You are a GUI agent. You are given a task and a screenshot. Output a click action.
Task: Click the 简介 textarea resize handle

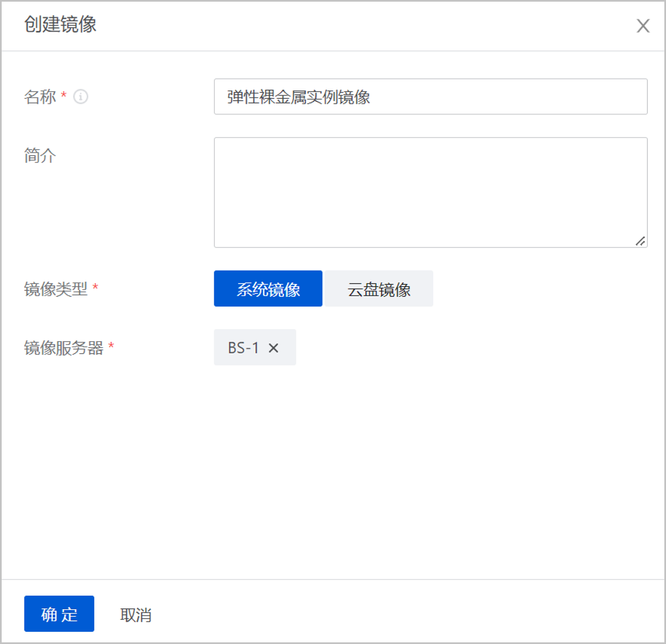[x=640, y=241]
